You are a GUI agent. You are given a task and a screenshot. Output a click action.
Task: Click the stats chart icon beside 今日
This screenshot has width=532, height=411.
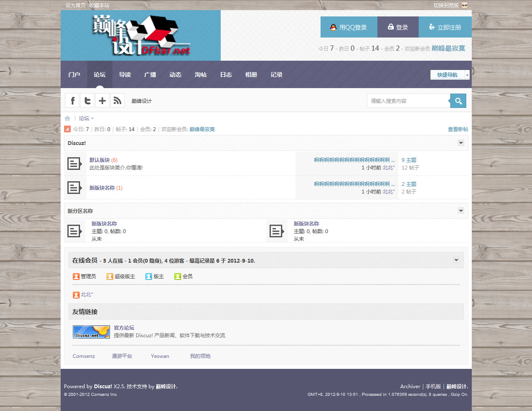pyautogui.click(x=67, y=129)
